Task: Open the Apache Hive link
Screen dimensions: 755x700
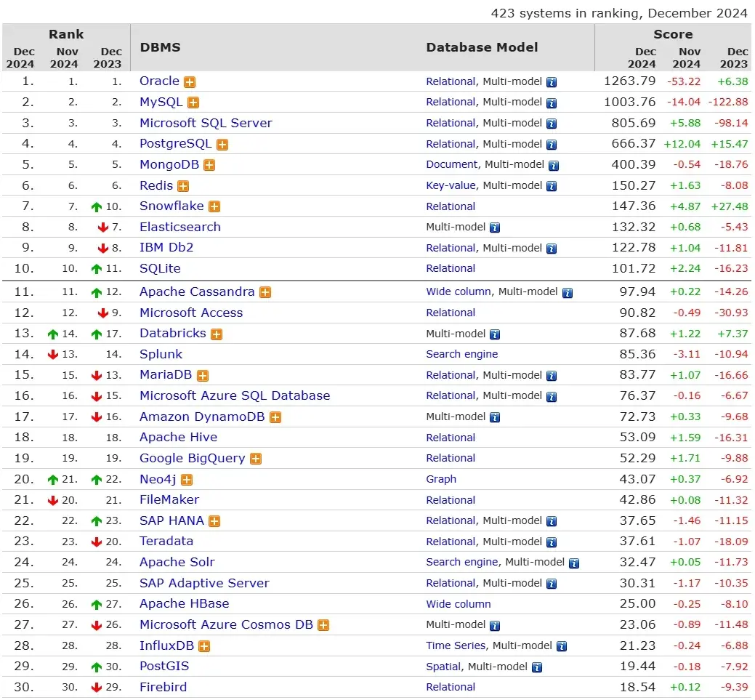Action: coord(178,437)
